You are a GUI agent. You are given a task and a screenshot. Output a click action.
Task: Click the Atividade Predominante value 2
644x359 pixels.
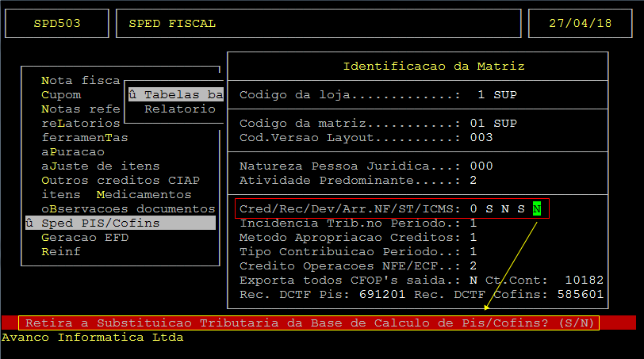point(473,181)
